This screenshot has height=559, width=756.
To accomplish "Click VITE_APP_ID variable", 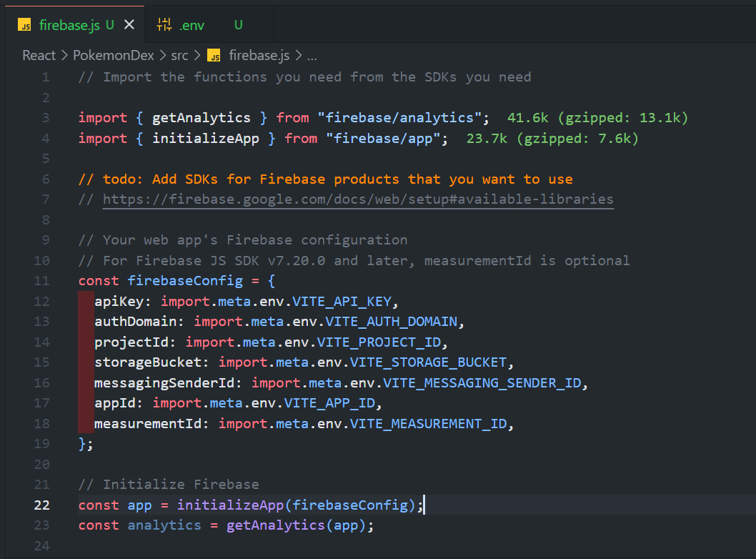I will click(x=329, y=403).
